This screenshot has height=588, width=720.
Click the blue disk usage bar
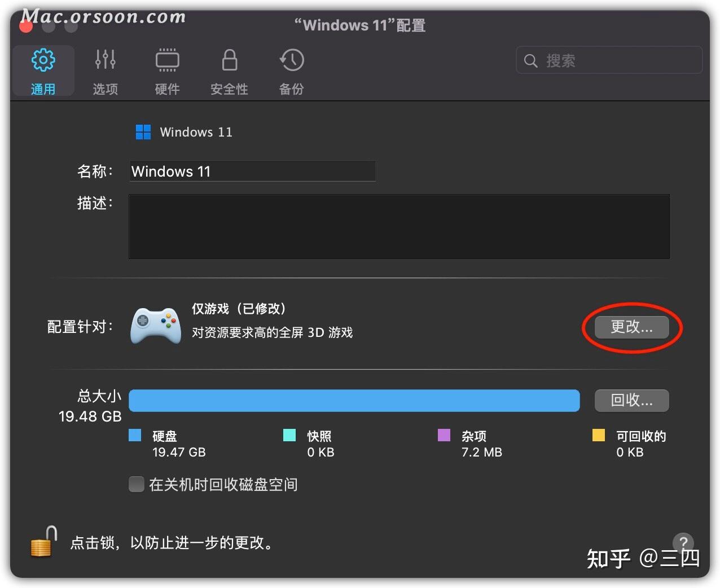click(x=354, y=401)
